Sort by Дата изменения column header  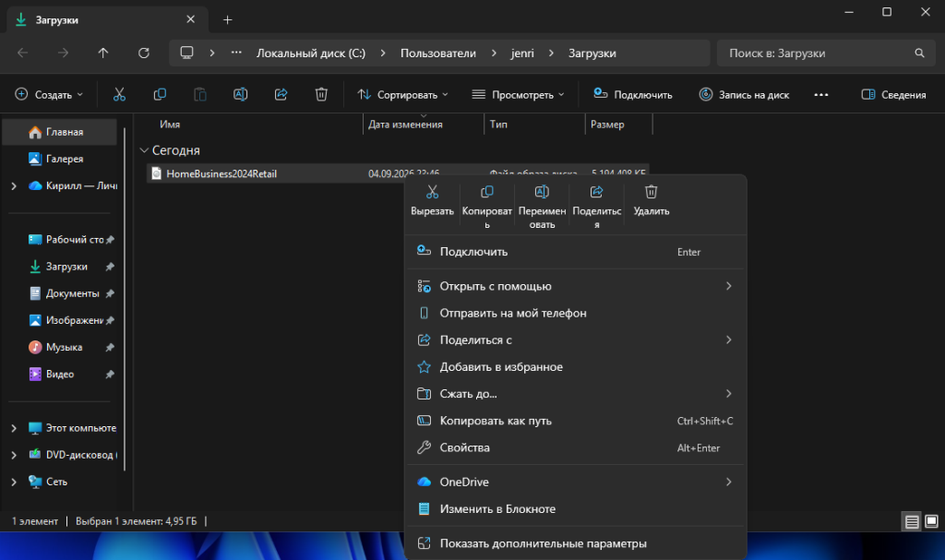coord(406,125)
